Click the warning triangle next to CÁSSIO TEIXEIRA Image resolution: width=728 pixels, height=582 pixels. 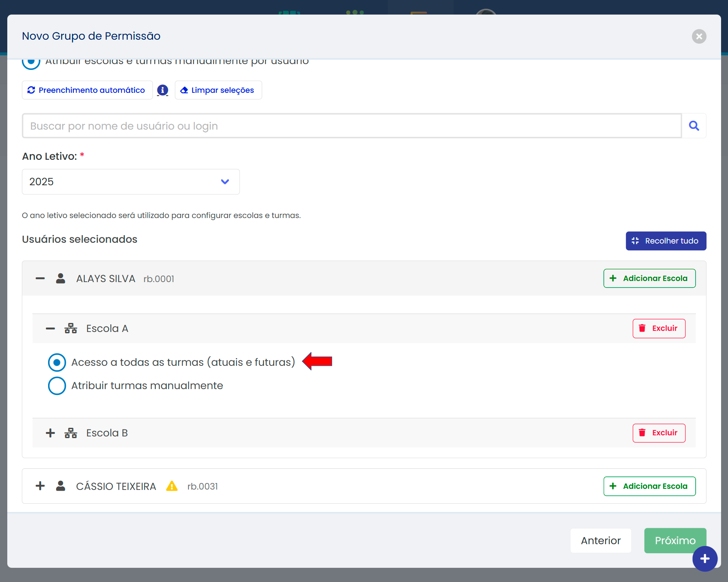coord(172,486)
